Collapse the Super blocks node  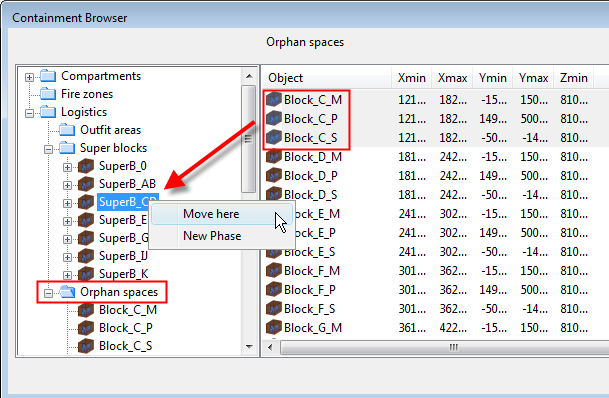tap(49, 149)
